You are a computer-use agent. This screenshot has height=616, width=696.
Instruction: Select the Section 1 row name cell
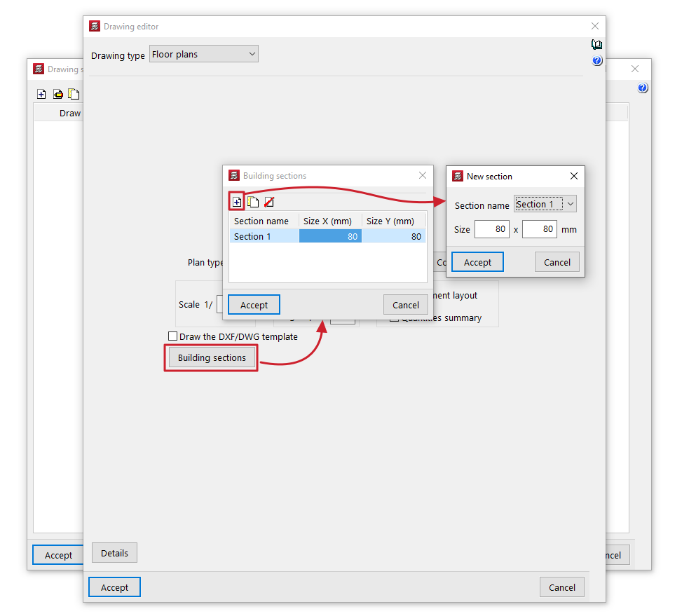coord(264,237)
